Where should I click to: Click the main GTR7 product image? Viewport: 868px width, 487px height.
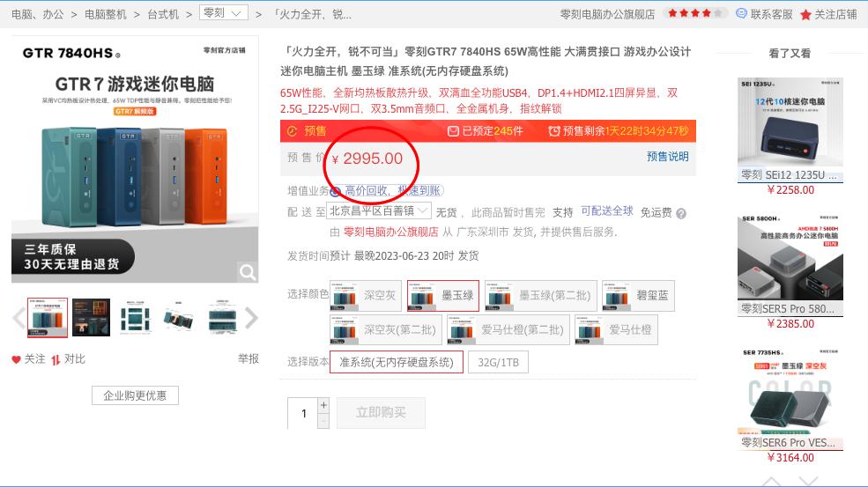(135, 159)
